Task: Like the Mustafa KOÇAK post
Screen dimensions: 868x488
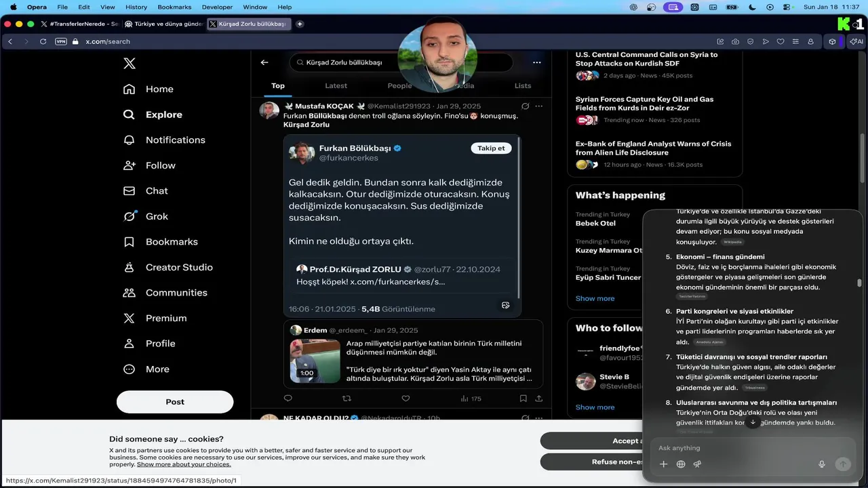Action: click(x=406, y=399)
